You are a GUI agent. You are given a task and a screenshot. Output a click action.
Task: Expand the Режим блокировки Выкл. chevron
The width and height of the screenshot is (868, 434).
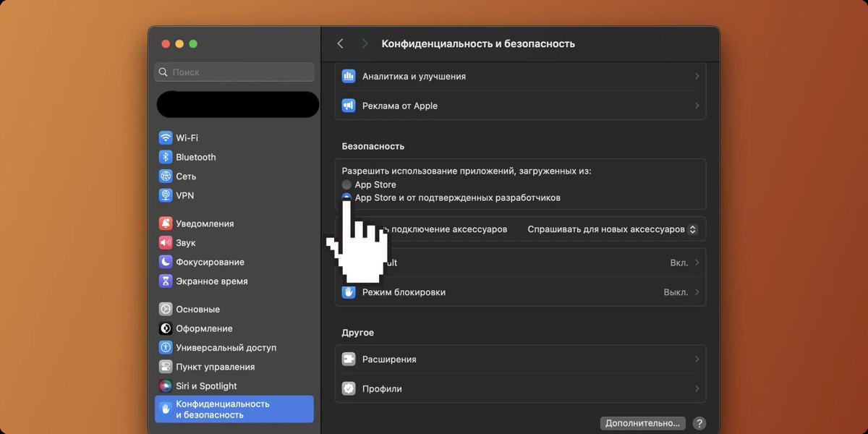coord(697,292)
